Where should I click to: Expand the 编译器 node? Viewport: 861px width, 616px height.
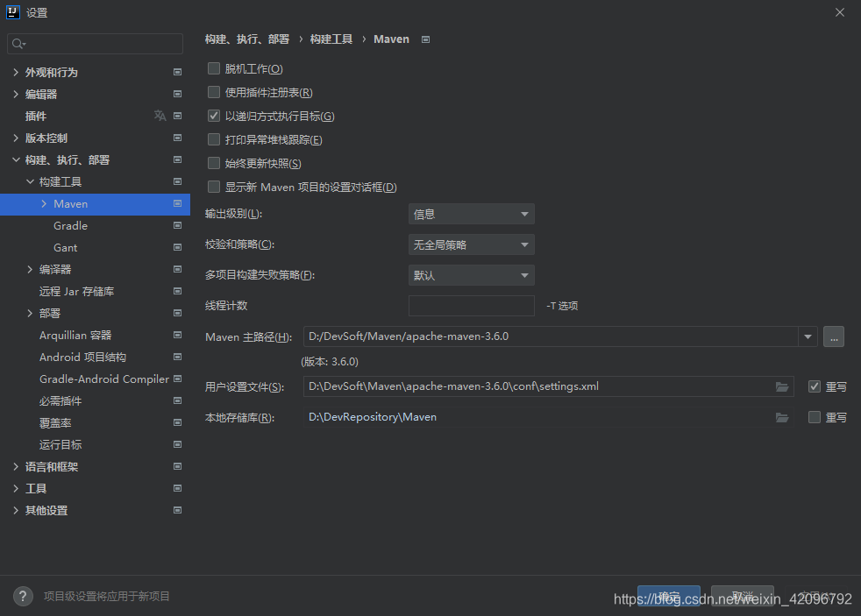[x=30, y=269]
